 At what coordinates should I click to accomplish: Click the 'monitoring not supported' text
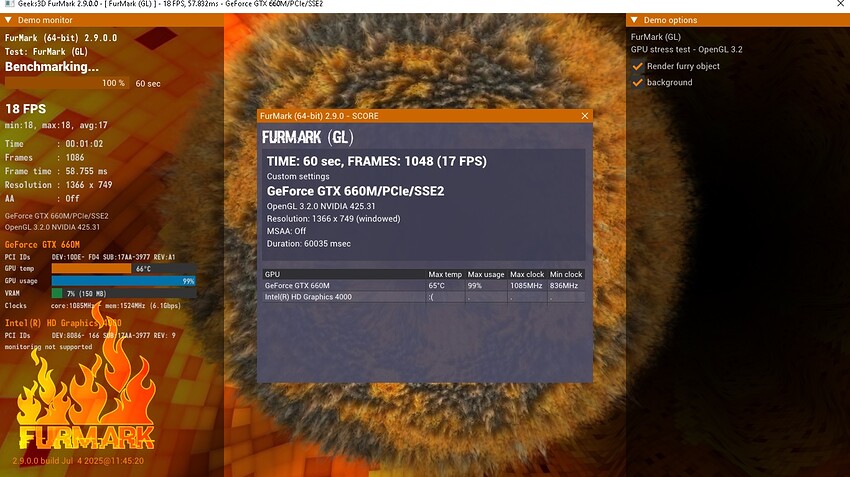(x=48, y=346)
